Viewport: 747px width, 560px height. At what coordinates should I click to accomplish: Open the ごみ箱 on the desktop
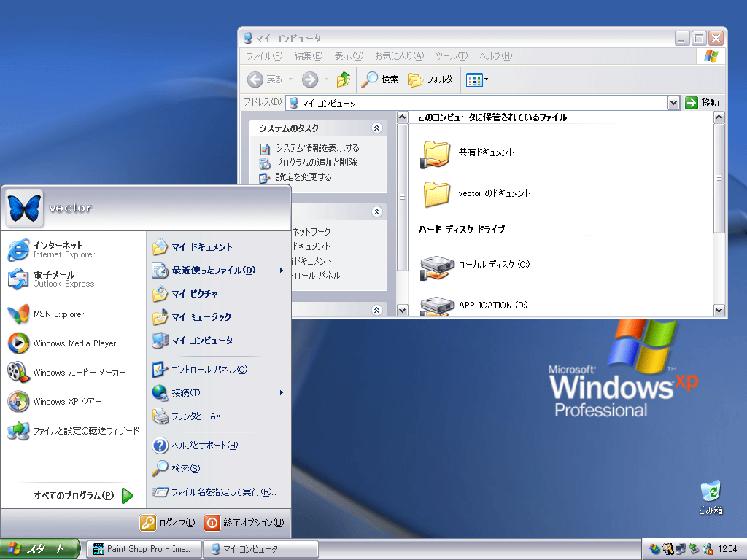711,497
